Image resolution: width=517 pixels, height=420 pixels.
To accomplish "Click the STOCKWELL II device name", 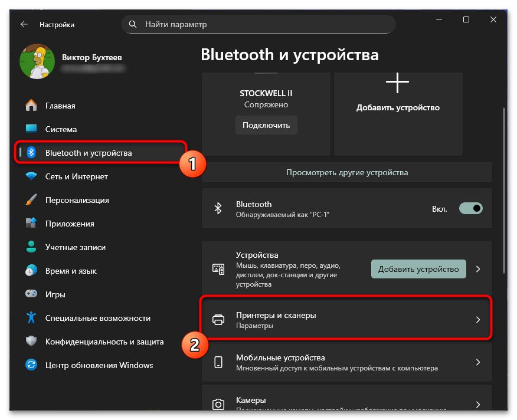I will pos(266,93).
